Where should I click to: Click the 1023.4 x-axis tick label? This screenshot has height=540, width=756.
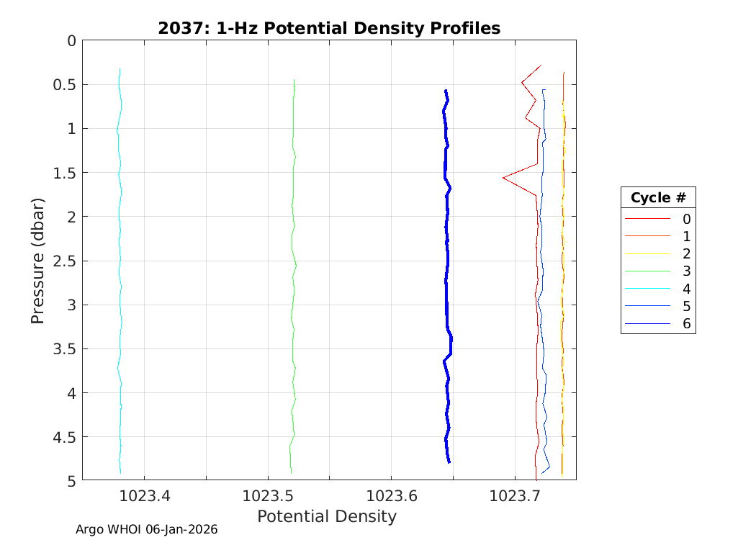pyautogui.click(x=144, y=496)
